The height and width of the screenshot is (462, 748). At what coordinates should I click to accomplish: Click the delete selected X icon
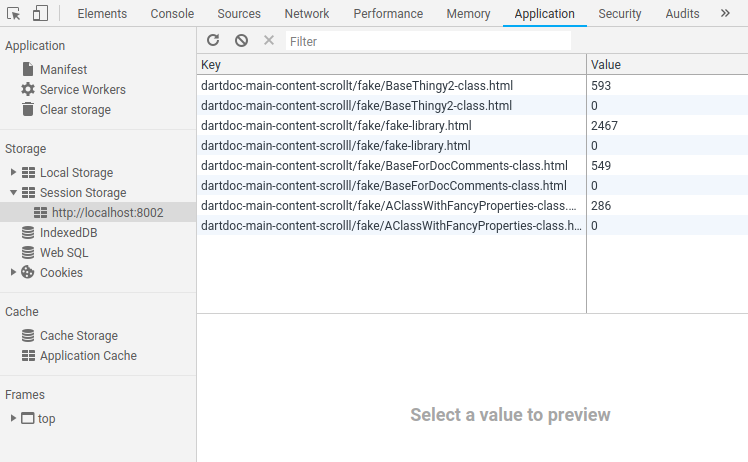(269, 41)
